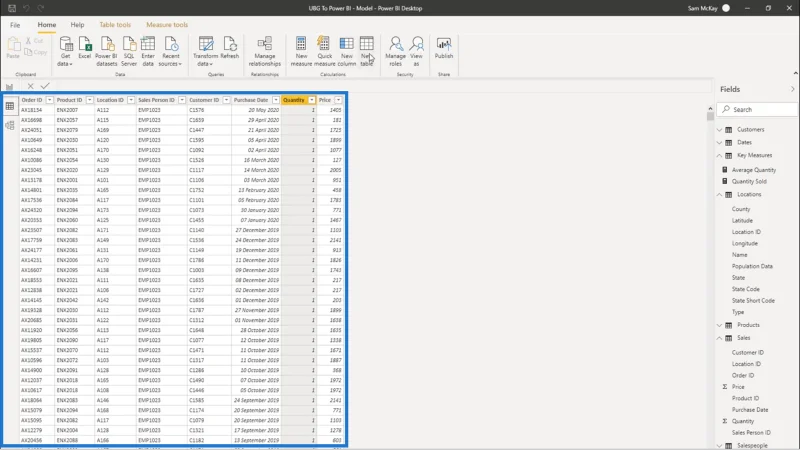Screen dimensions: 800x450
Task: Save the file from title bar
Action: (x=12, y=8)
